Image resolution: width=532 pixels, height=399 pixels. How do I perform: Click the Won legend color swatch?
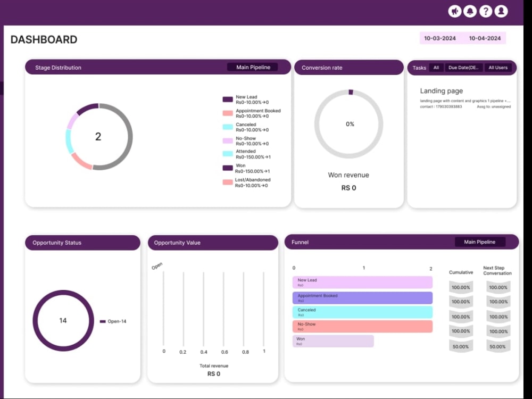(x=228, y=168)
